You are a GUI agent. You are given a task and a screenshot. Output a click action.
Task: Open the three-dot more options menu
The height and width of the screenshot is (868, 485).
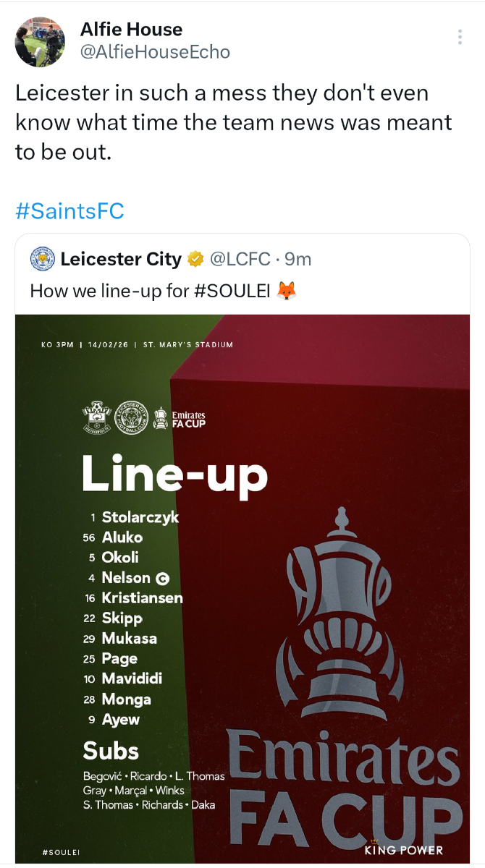pos(460,38)
